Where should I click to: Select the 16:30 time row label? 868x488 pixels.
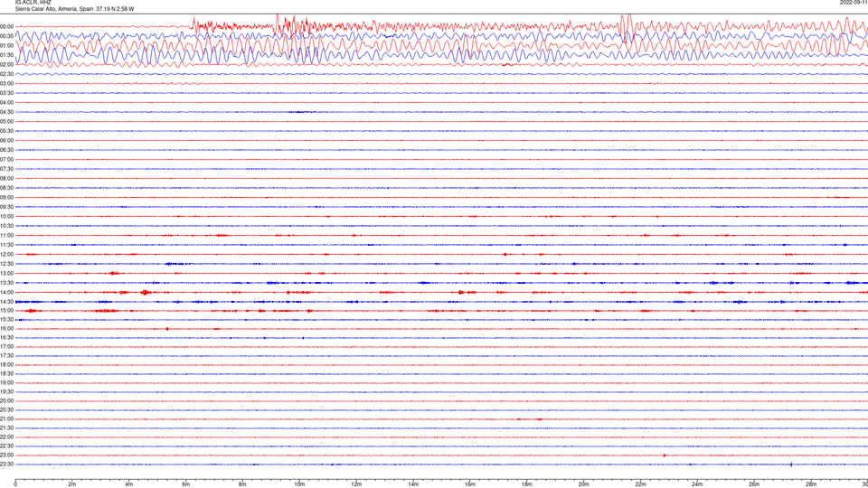(x=6, y=337)
